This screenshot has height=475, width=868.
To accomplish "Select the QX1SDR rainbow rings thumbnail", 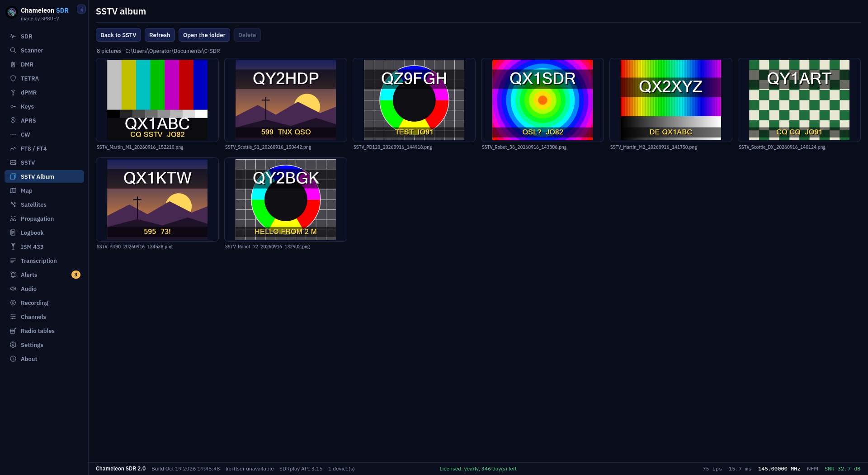I will tap(542, 100).
